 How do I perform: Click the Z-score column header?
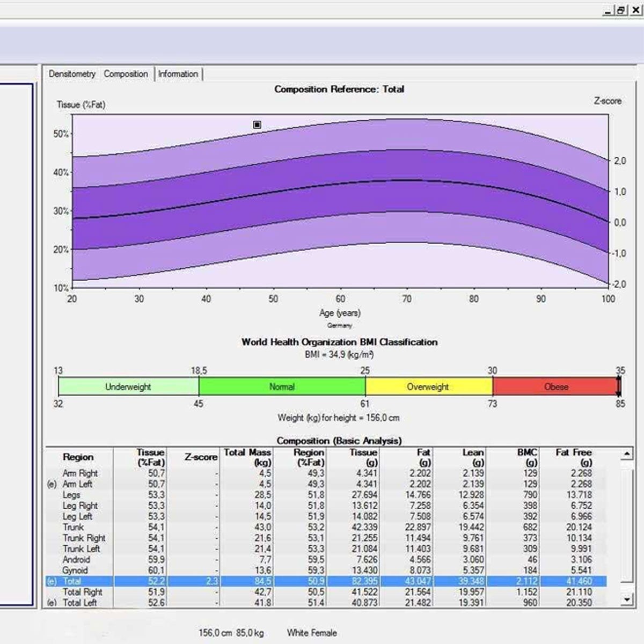point(200,457)
